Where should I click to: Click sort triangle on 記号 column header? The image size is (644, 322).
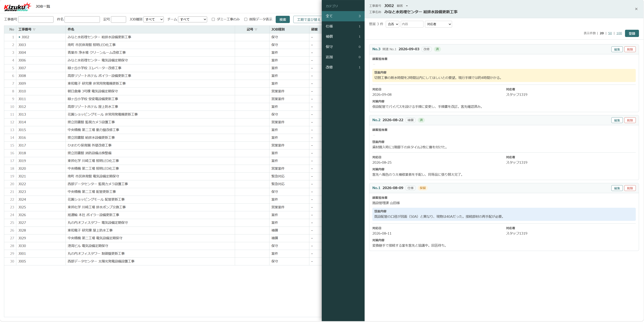tap(256, 30)
